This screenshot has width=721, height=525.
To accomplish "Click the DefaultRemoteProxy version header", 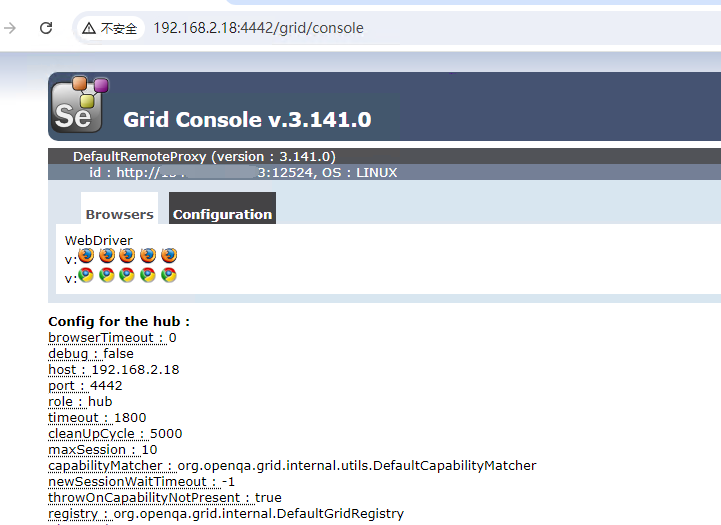I will 204,157.
